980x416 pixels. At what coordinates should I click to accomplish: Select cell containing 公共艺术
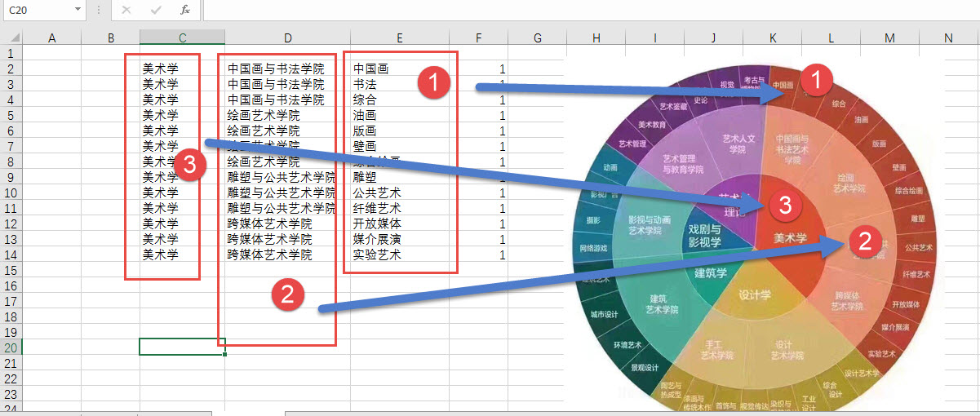coord(400,193)
